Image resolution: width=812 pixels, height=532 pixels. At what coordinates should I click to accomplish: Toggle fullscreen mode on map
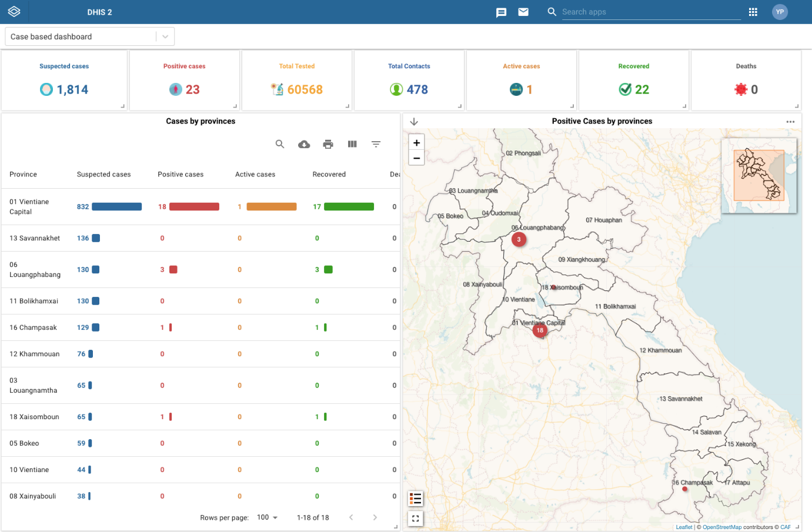tap(416, 518)
